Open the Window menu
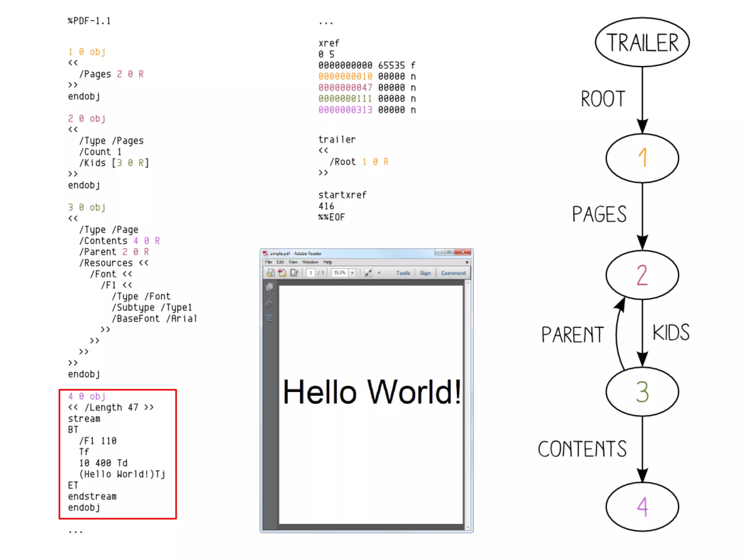The height and width of the screenshot is (560, 747). pyautogui.click(x=310, y=262)
